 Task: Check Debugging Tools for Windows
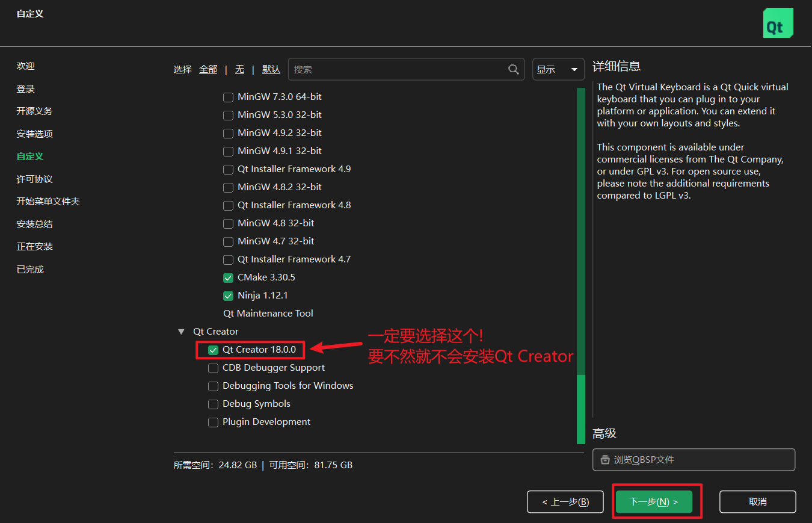(x=213, y=386)
